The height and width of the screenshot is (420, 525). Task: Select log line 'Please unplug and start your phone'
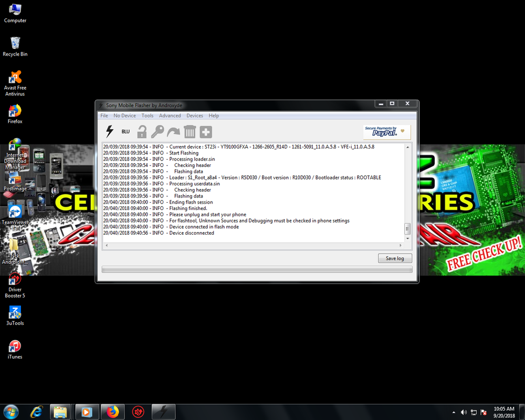[174, 214]
